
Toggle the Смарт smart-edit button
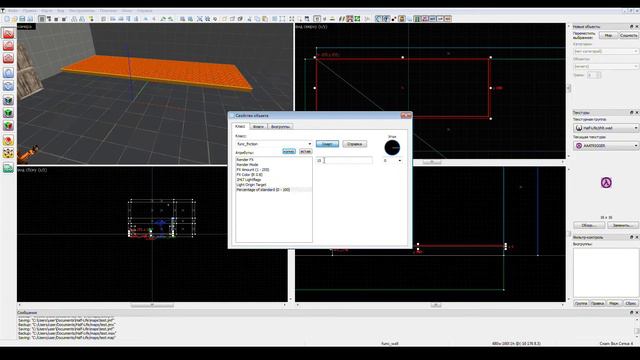327,144
